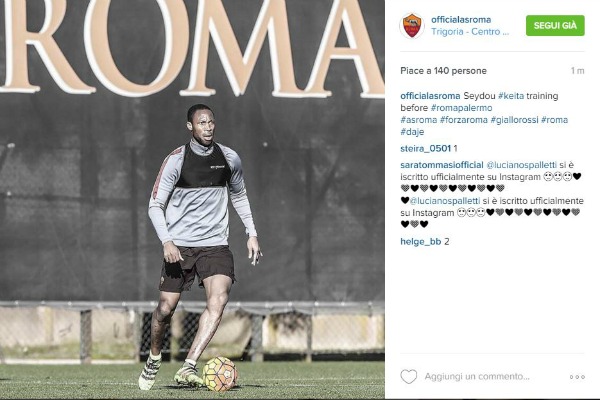
Task: Click the AS Roma profile avatar
Action: coord(412,26)
